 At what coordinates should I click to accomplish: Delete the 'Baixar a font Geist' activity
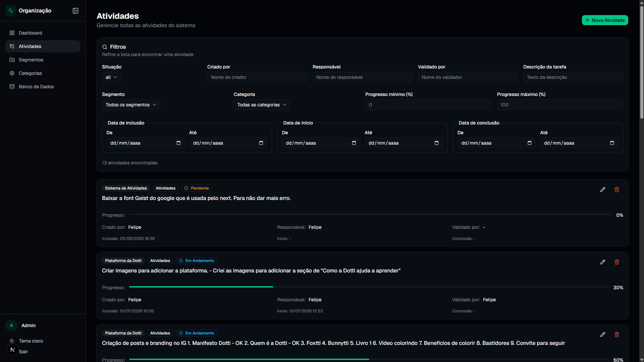click(x=617, y=190)
